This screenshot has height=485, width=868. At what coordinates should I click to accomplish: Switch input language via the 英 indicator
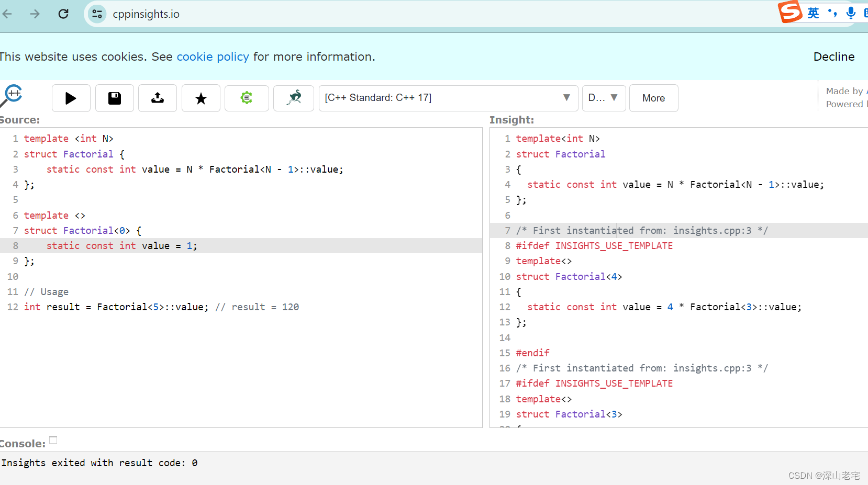(x=813, y=13)
